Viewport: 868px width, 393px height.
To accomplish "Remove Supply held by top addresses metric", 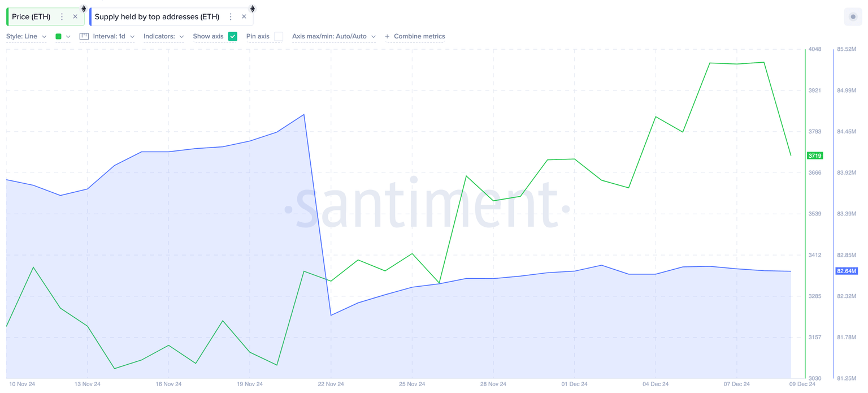I will coord(244,17).
